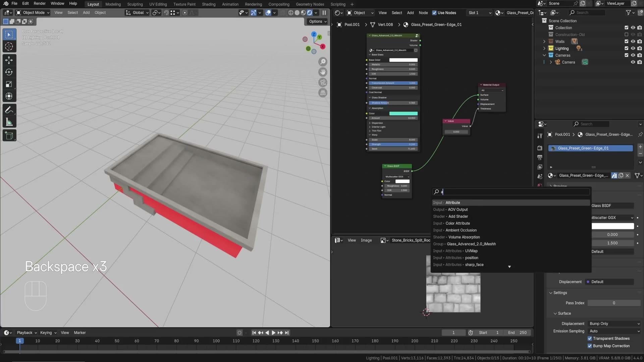The image size is (644, 362).
Task: Open the outliner filter funnel
Action: point(628,13)
